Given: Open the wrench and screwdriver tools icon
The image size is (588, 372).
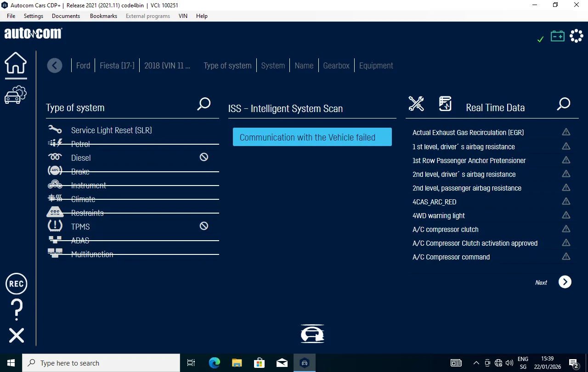Looking at the screenshot, I should 416,104.
